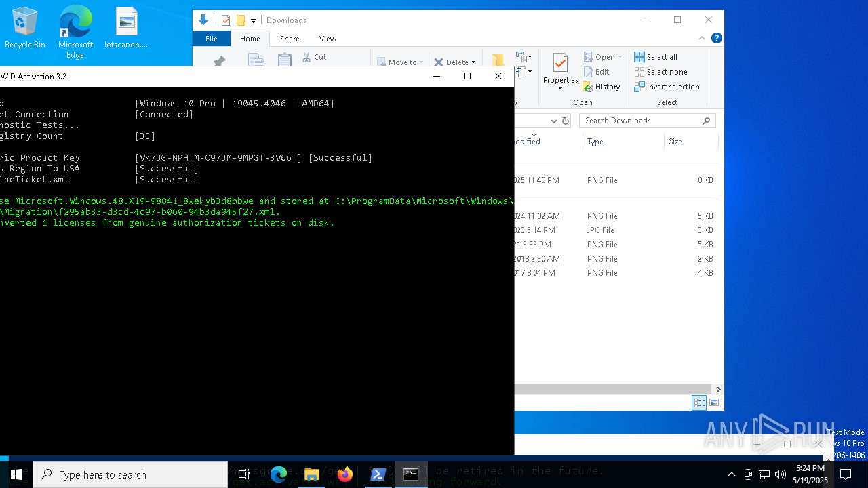Open Customize Quick Access Toolbar dropdown
This screenshot has width=868, height=488.
pos(253,21)
